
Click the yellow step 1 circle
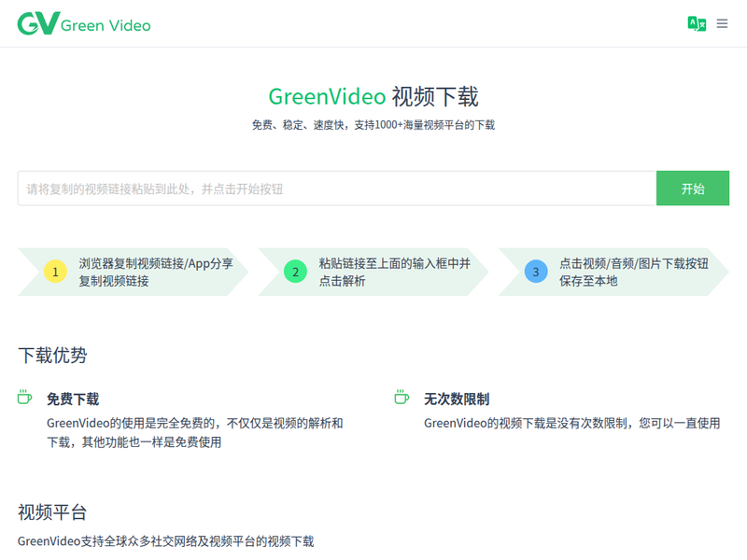tap(55, 272)
